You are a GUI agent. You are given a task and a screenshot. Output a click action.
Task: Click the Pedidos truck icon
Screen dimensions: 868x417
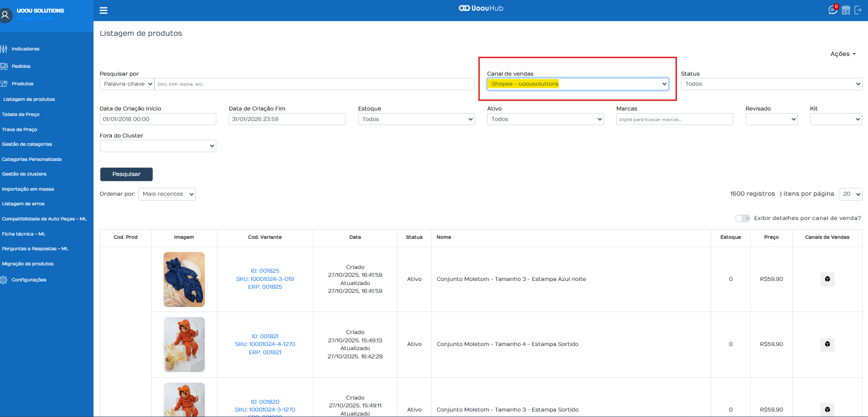4,66
